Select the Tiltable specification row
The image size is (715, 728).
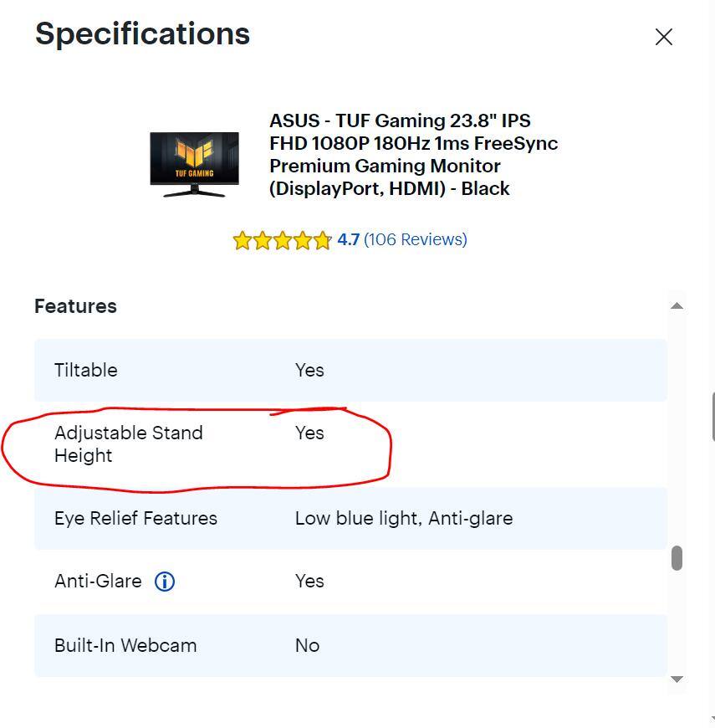(x=350, y=370)
